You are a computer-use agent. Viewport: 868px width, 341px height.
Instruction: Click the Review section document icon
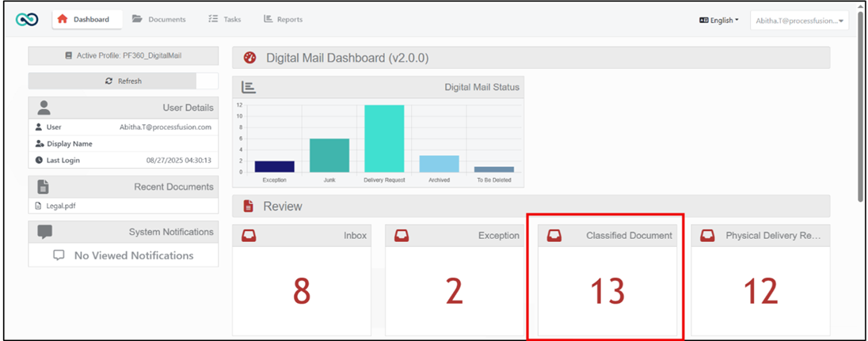(249, 206)
